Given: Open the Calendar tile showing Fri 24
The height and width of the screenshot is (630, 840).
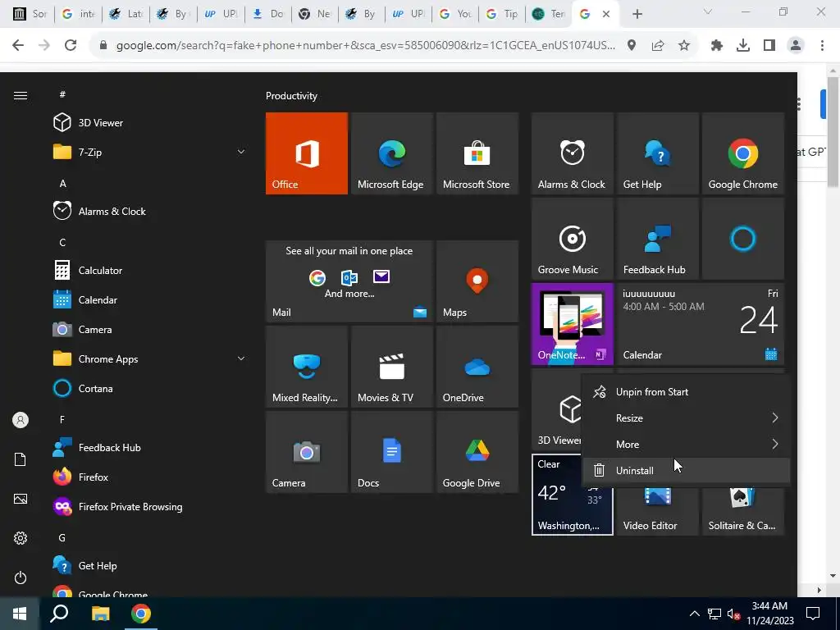Looking at the screenshot, I should (701, 323).
